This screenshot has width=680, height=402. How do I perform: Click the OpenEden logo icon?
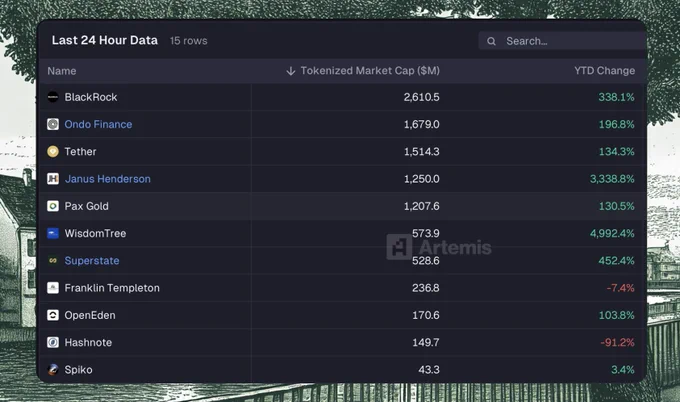coord(53,315)
